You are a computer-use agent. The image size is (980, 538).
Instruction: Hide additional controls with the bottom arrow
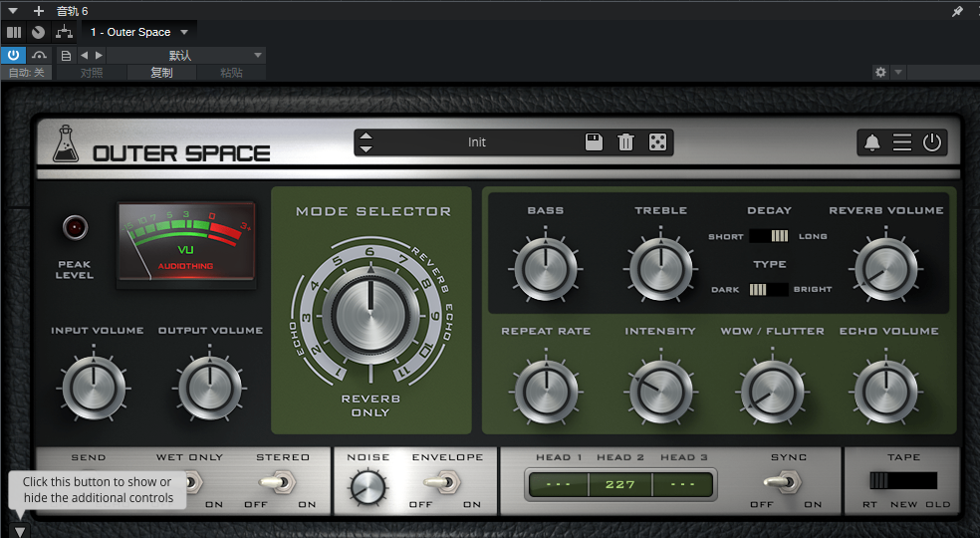coord(19,531)
